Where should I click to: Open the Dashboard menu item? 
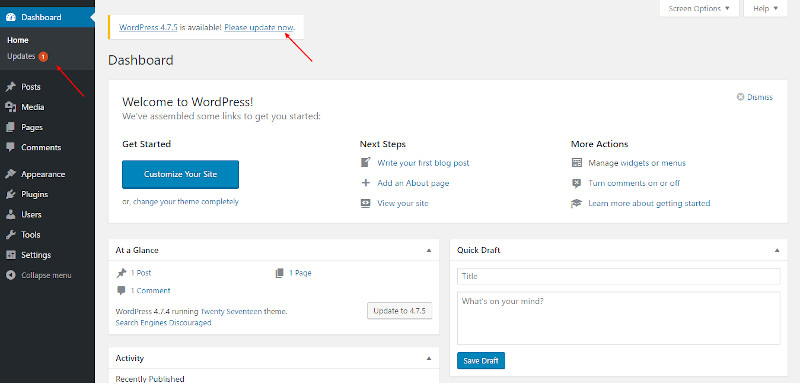tap(47, 17)
